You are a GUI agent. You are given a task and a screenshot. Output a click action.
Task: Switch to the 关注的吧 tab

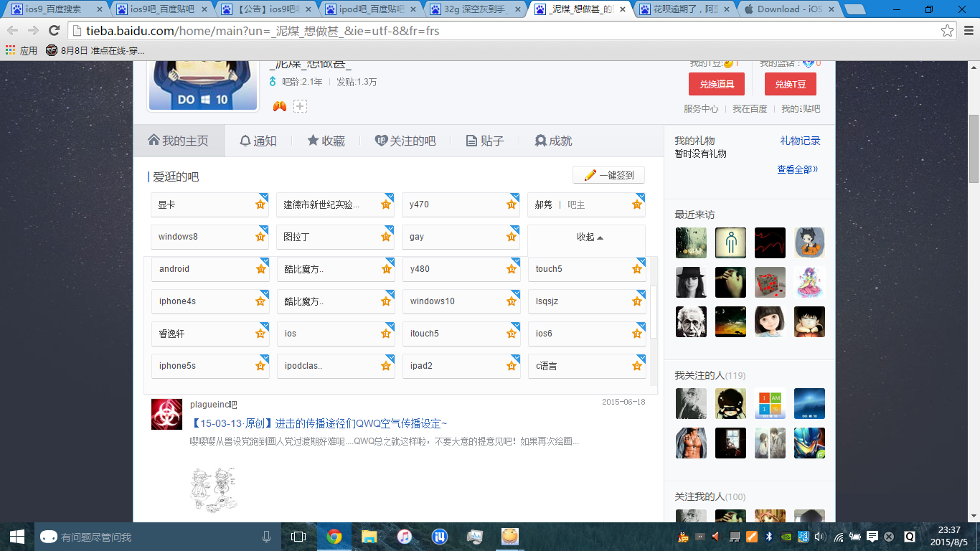coord(405,141)
